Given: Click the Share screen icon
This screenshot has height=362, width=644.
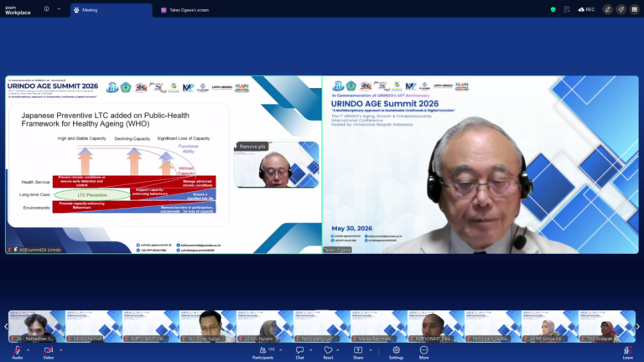Looking at the screenshot, I should [x=358, y=352].
